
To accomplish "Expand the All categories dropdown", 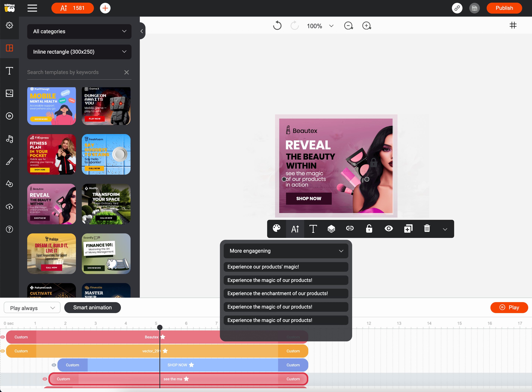I will coord(79,31).
